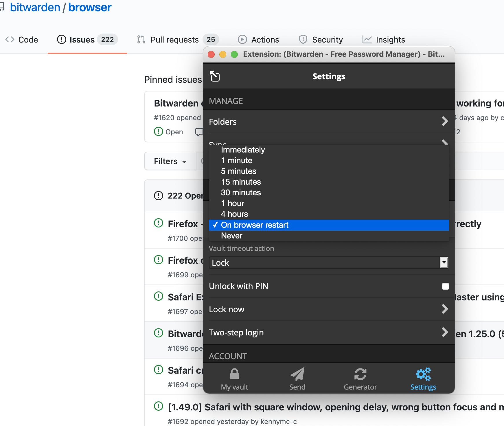
Task: Click the Lock now option
Action: click(329, 309)
